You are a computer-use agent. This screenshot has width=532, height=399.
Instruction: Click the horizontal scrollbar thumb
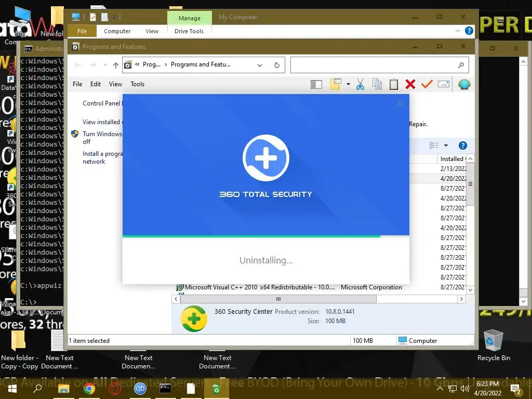pos(278,299)
